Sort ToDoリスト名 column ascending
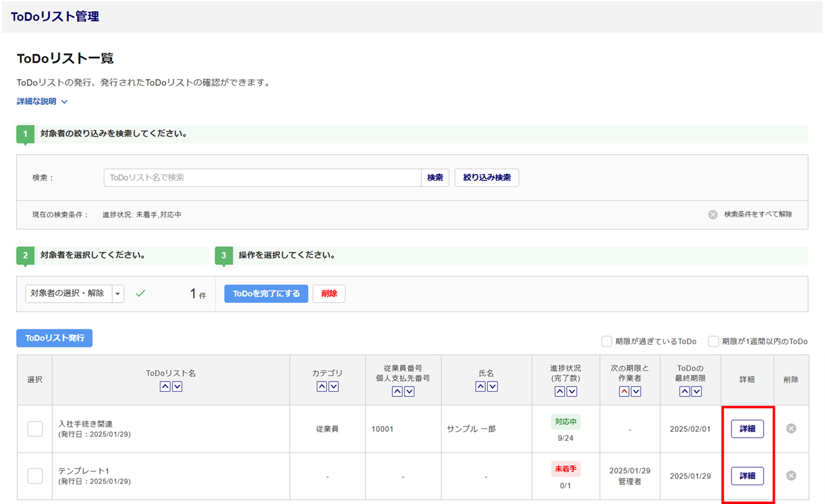 [x=165, y=387]
